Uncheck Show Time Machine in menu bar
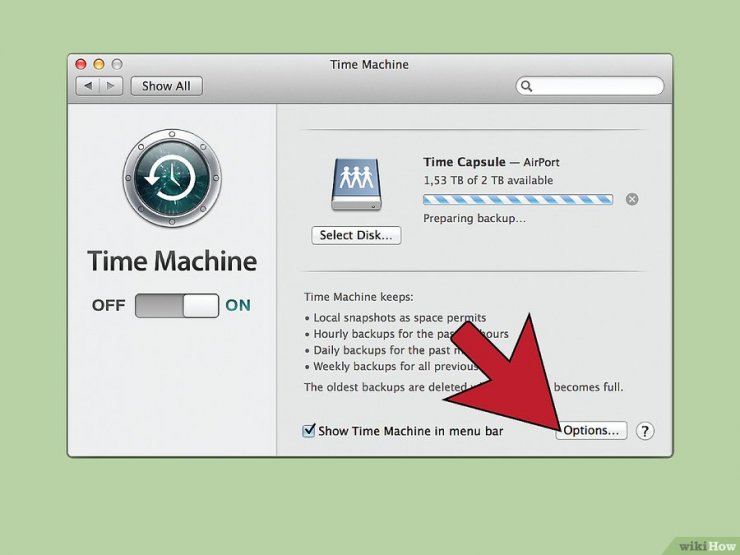 (309, 430)
